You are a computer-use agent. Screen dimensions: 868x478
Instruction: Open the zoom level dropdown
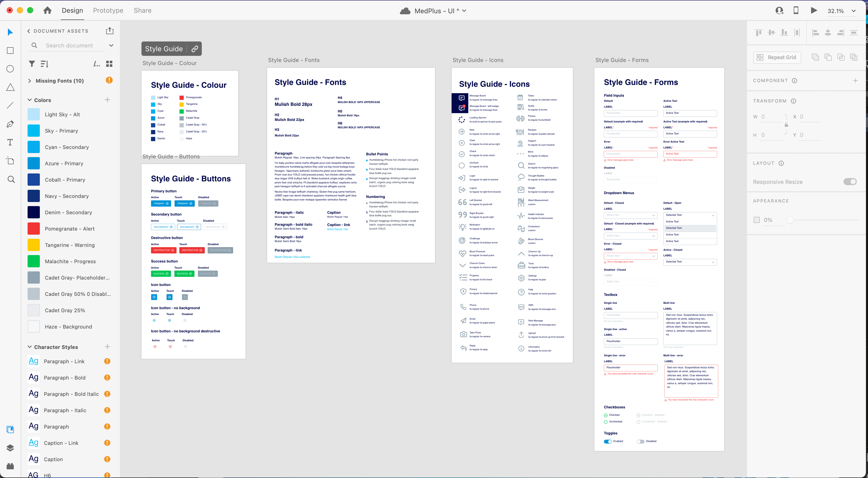point(853,11)
